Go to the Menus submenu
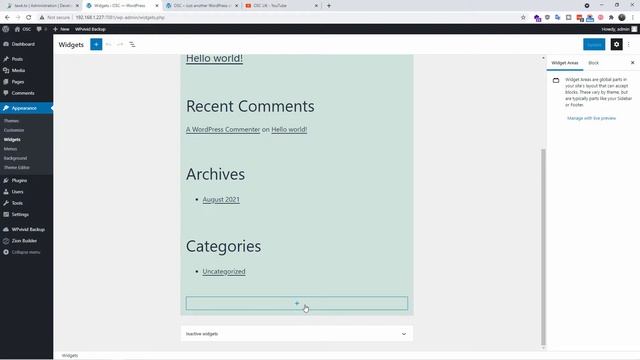The image size is (640, 360). click(11, 149)
